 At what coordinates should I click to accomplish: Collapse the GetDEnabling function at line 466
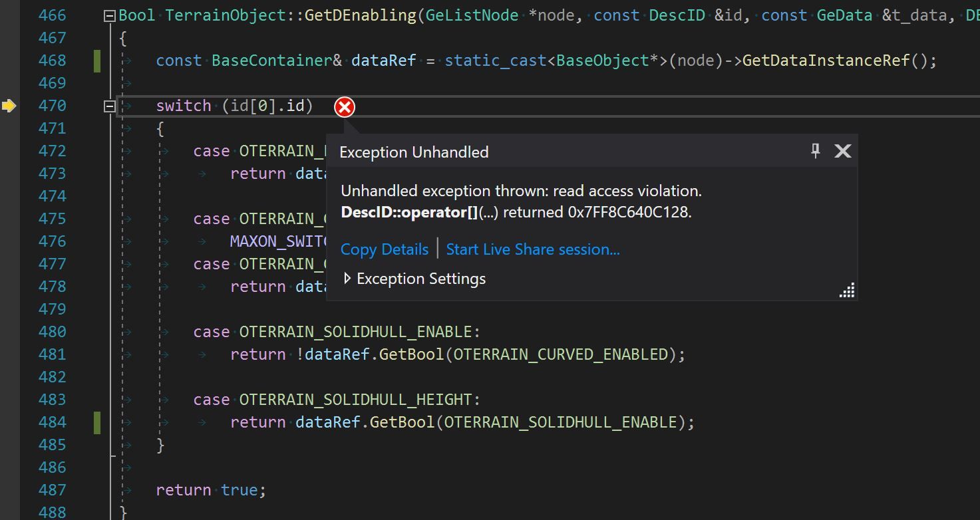pyautogui.click(x=110, y=16)
